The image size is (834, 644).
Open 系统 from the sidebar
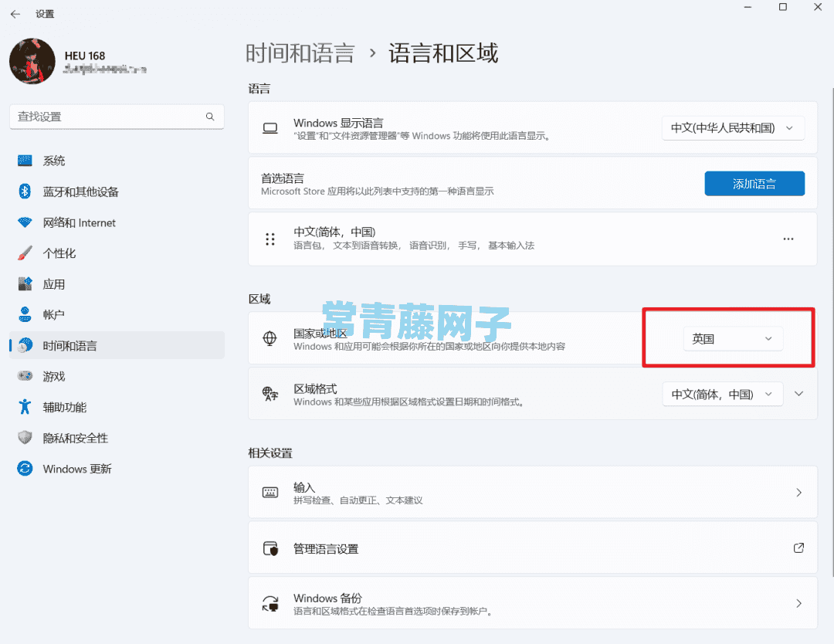pyautogui.click(x=117, y=161)
